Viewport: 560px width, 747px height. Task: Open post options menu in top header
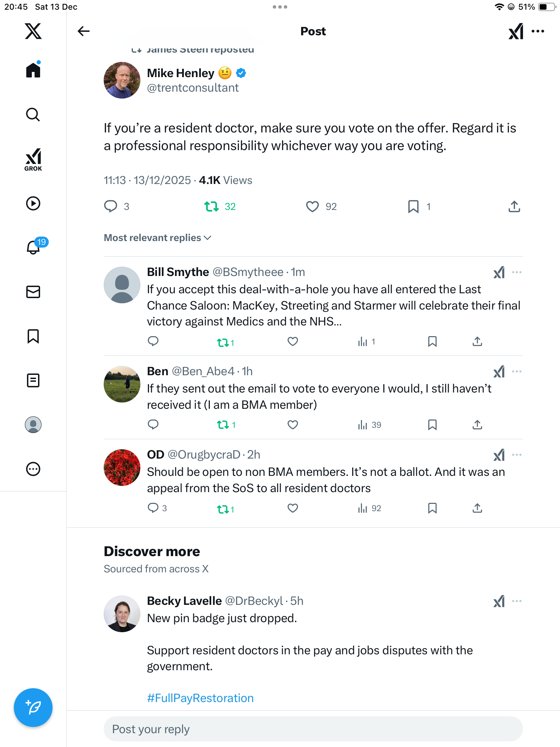click(538, 31)
